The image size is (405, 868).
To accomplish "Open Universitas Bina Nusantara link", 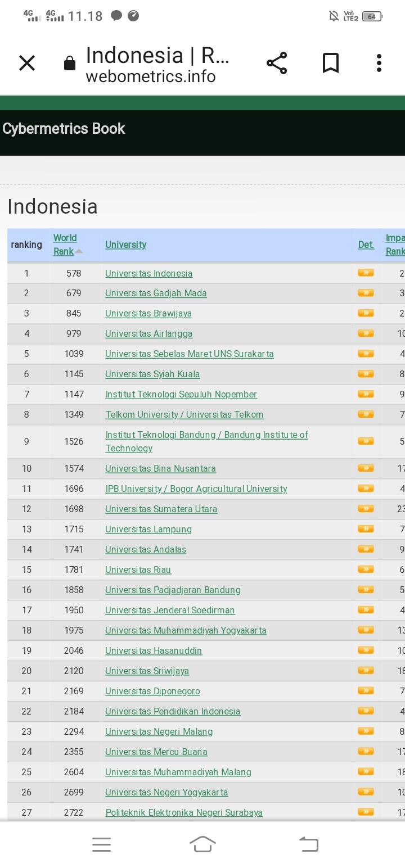I will 160,468.
